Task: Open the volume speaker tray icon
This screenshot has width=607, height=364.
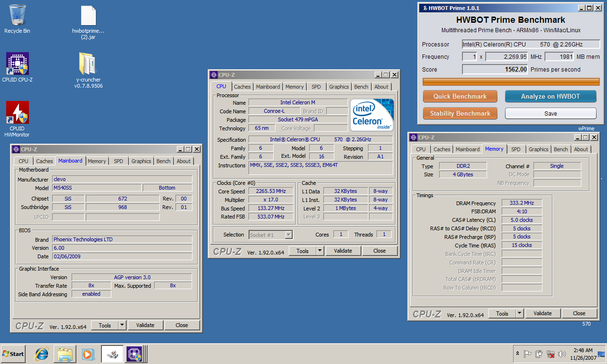Action: (562, 354)
